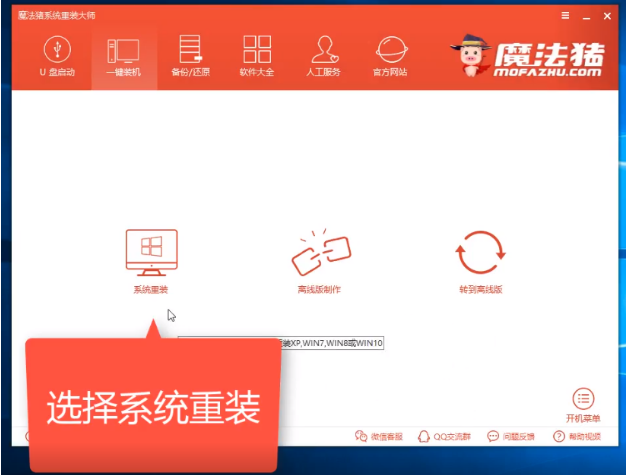The height and width of the screenshot is (475, 627).
Task: Click the 系统重装 text label
Action: (x=151, y=289)
